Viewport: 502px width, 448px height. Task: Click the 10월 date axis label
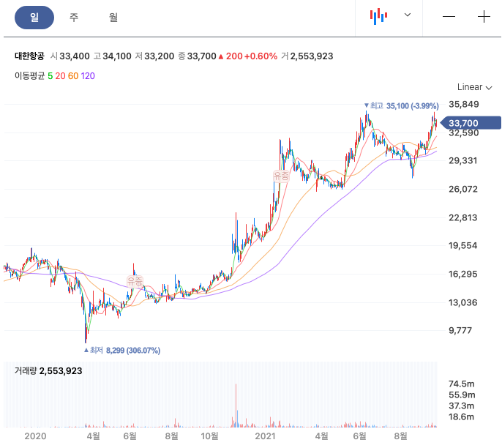coord(209,436)
